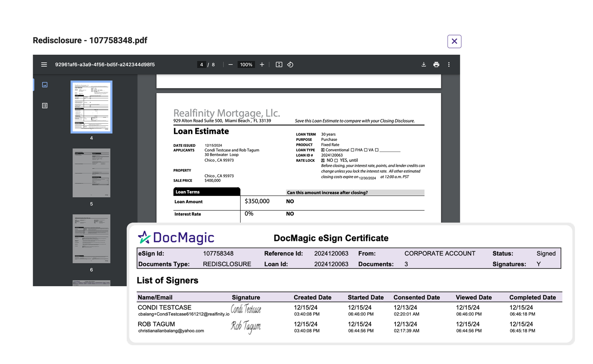
Task: Click the fit to page icon
Action: [279, 65]
